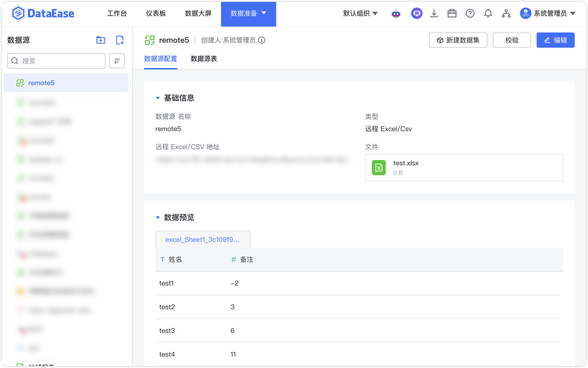Image resolution: width=588 pixels, height=368 pixels.
Task: Click the search input field in datasource panel
Action: [56, 61]
